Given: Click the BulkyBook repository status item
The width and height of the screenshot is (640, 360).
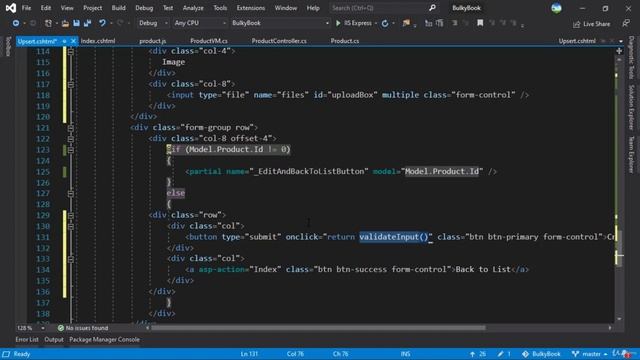Looking at the screenshot, I should (541, 354).
